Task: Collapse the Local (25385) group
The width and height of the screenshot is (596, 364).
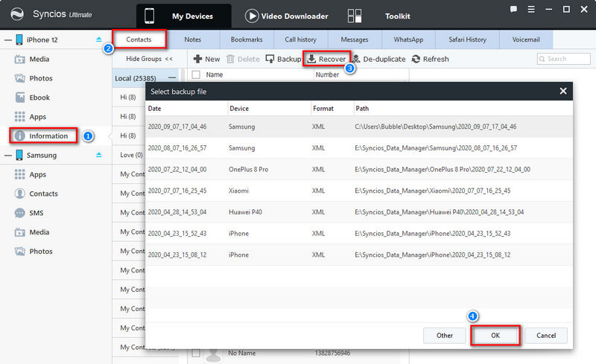Action: click(172, 78)
